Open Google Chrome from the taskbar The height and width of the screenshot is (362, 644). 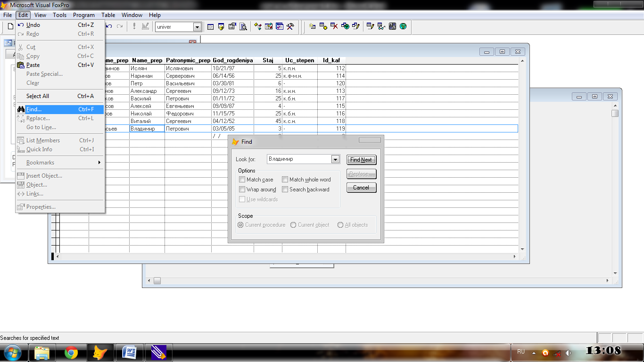point(71,352)
